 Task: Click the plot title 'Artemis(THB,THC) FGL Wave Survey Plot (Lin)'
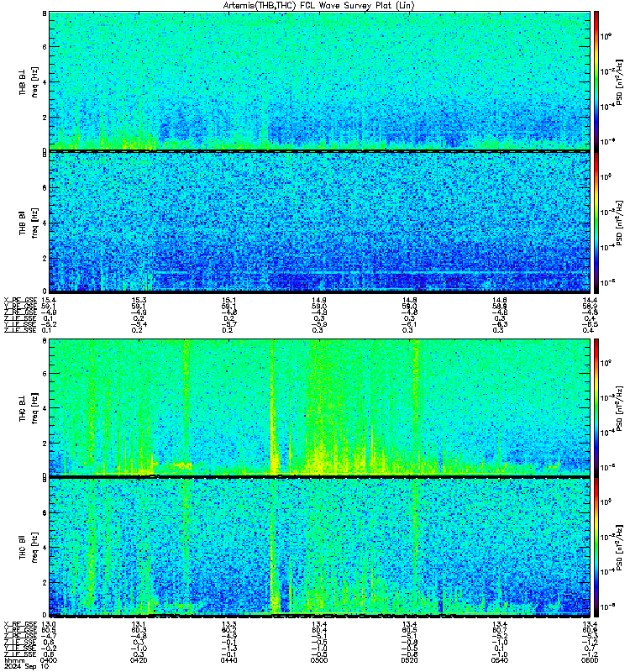point(319,6)
